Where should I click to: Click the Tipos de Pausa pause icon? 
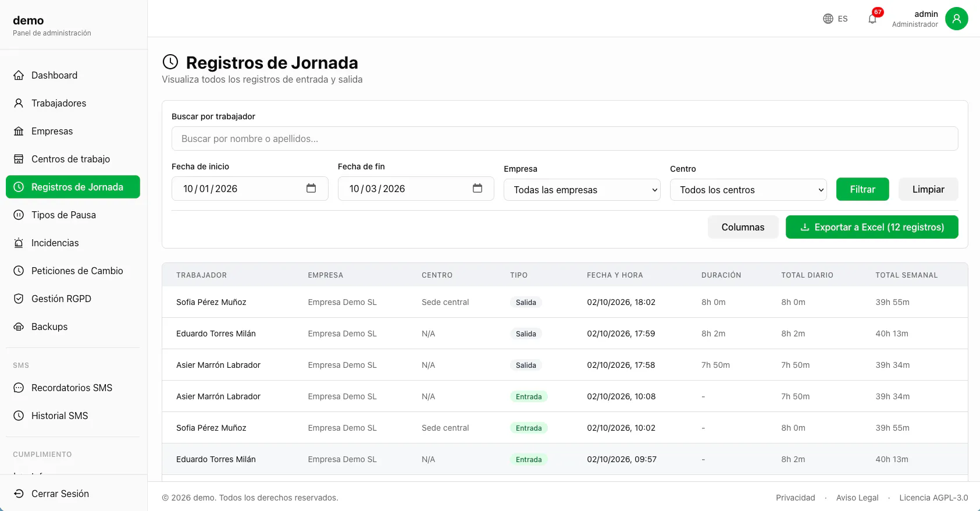point(19,215)
